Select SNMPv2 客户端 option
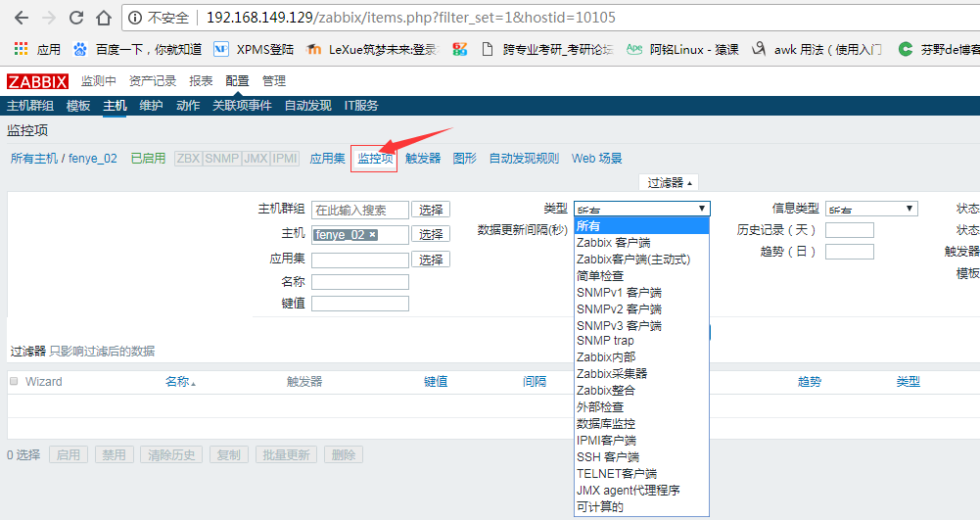 pos(642,308)
